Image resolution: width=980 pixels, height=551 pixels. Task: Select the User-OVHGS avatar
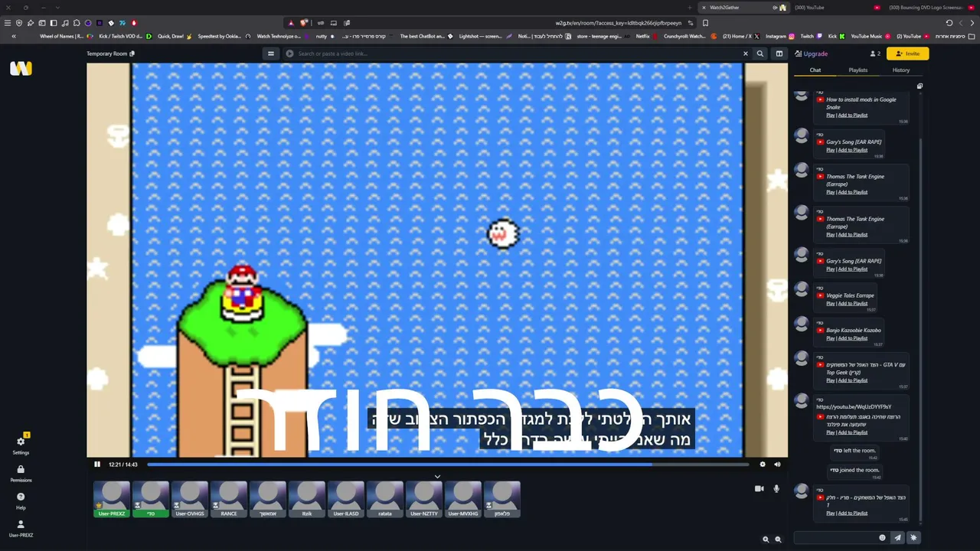pos(190,499)
